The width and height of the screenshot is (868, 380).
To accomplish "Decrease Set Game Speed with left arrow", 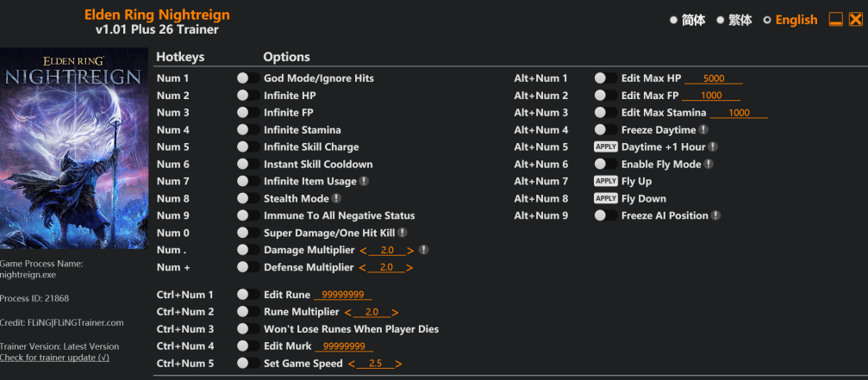I will click(x=351, y=364).
